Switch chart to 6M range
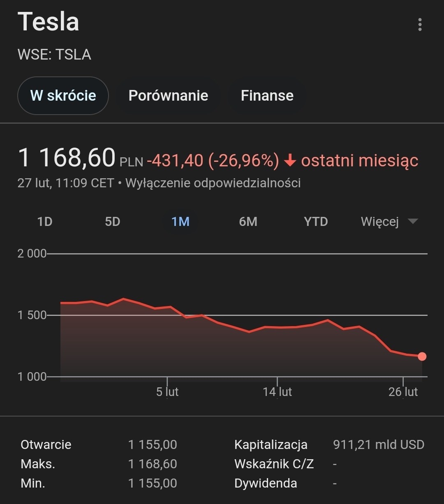 pos(248,222)
